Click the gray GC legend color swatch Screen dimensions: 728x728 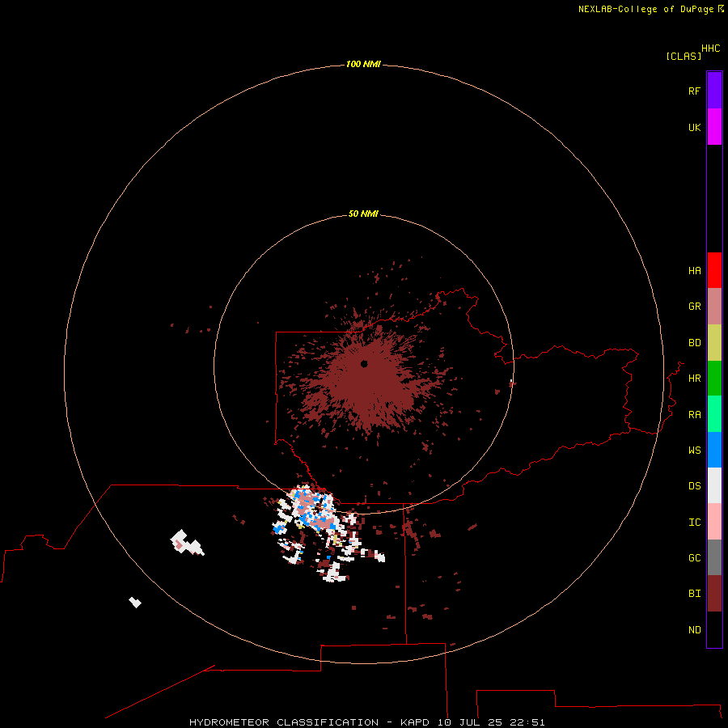coord(714,557)
